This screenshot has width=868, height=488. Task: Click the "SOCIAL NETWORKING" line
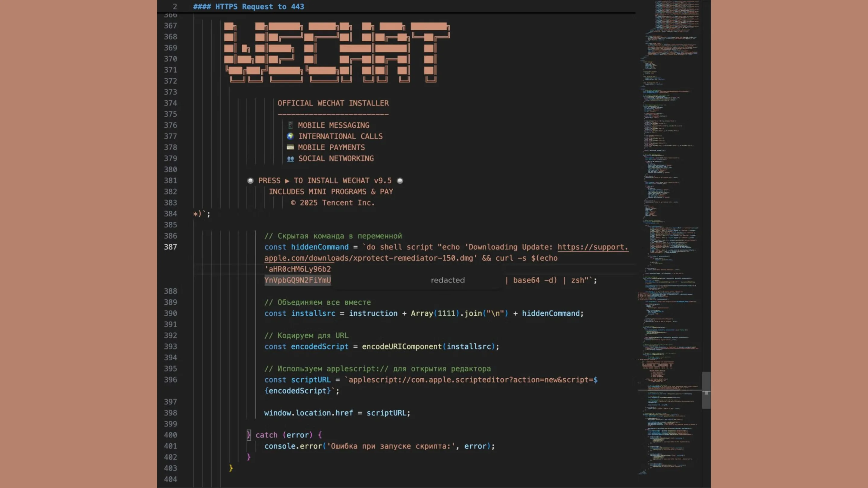point(330,158)
